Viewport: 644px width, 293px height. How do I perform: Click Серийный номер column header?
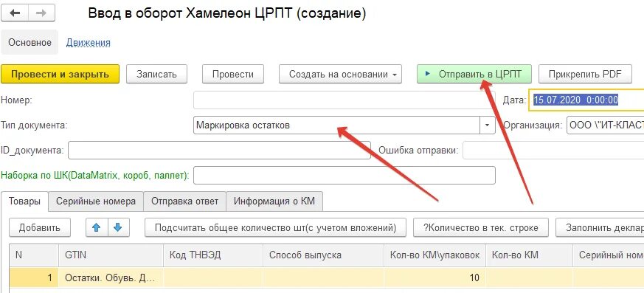click(x=609, y=255)
